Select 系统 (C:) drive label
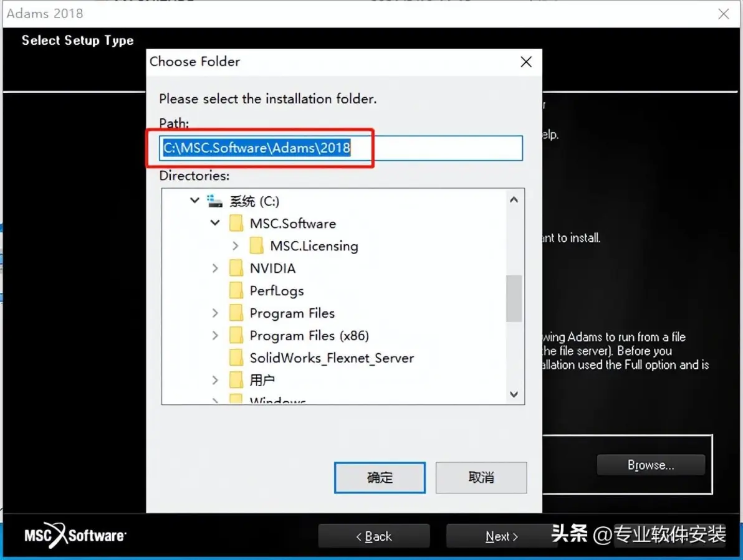The image size is (743, 560). coord(254,201)
